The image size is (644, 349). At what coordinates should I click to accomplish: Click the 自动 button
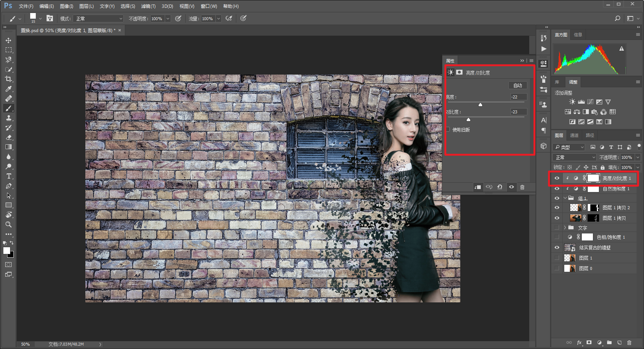click(518, 85)
